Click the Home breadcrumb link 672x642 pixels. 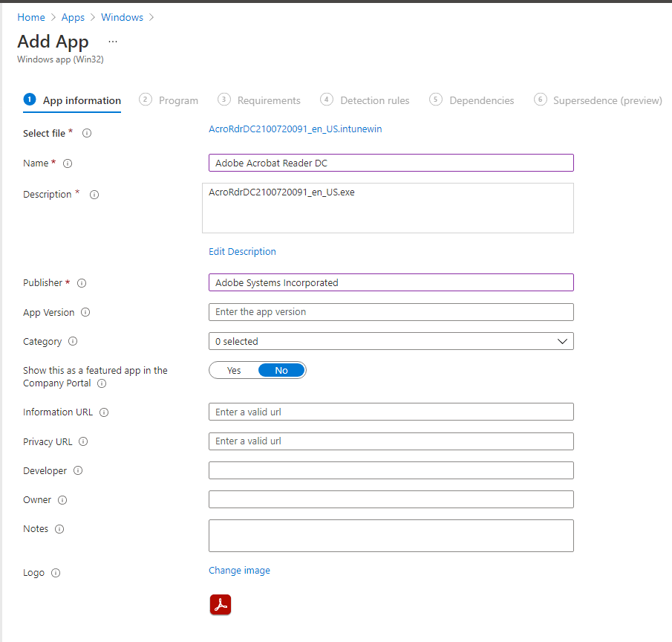tap(31, 17)
